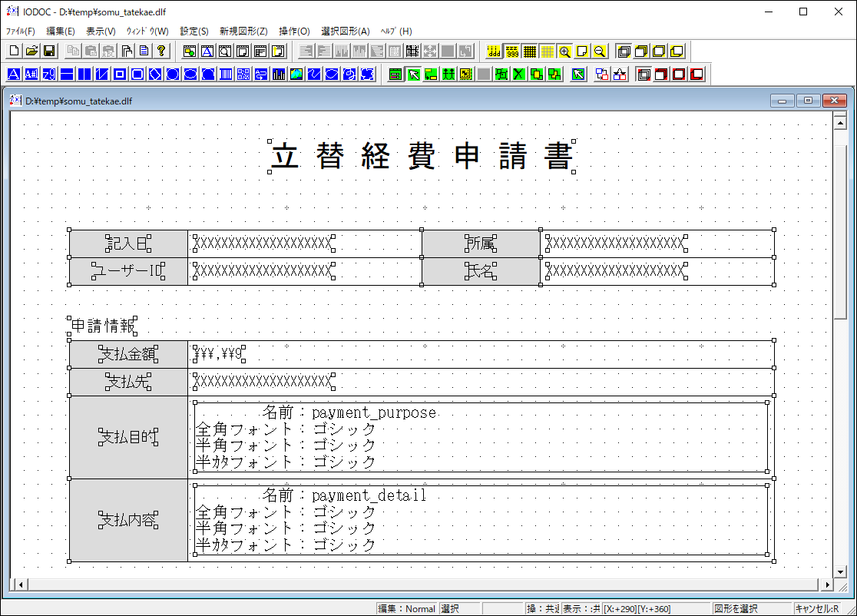The width and height of the screenshot is (857, 616).
Task: Click the New document icon
Action: click(x=15, y=51)
